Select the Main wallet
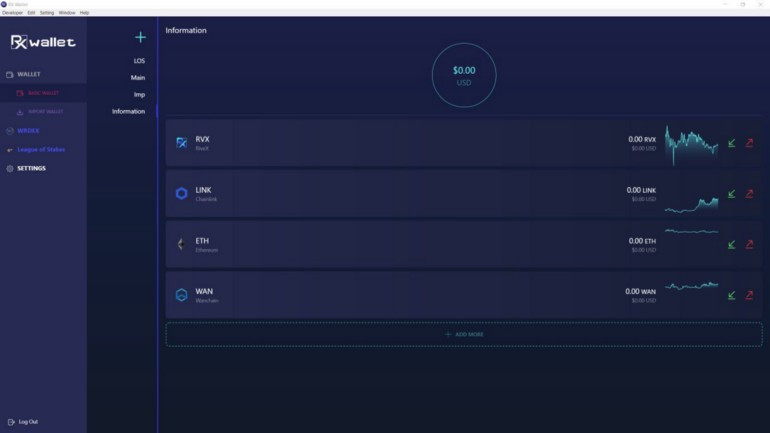The image size is (770, 433). 138,78
